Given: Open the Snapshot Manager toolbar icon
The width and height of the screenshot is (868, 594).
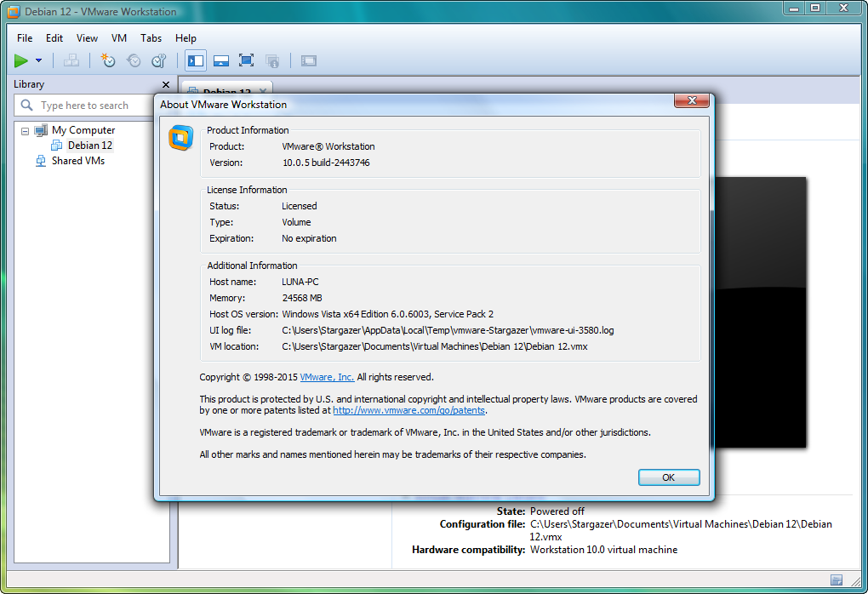Looking at the screenshot, I should tap(159, 60).
